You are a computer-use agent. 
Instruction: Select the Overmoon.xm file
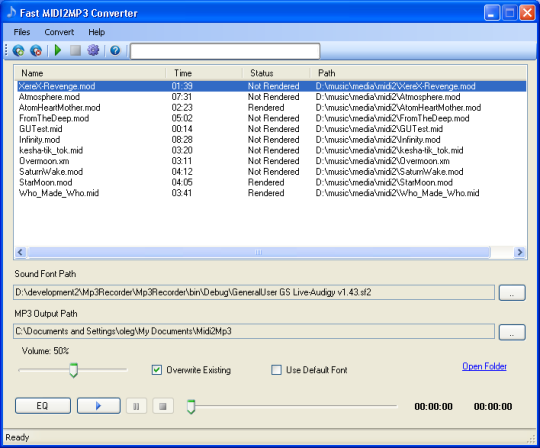pyautogui.click(x=44, y=161)
